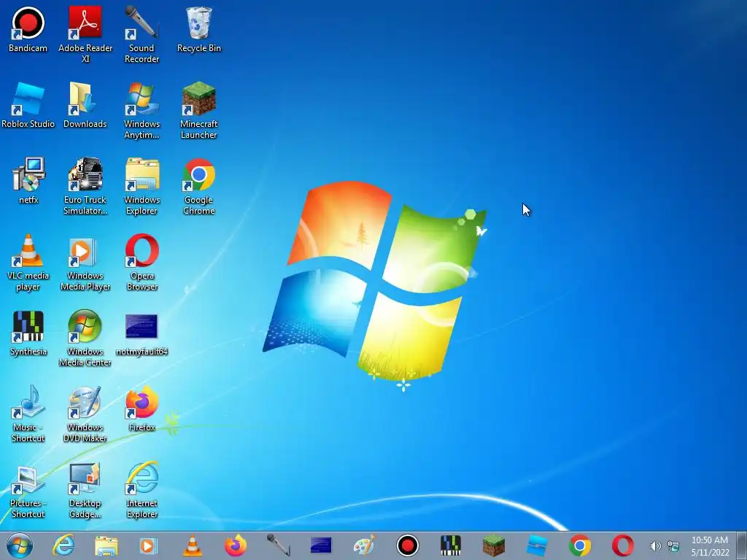Launch Opera from the taskbar

tap(623, 545)
